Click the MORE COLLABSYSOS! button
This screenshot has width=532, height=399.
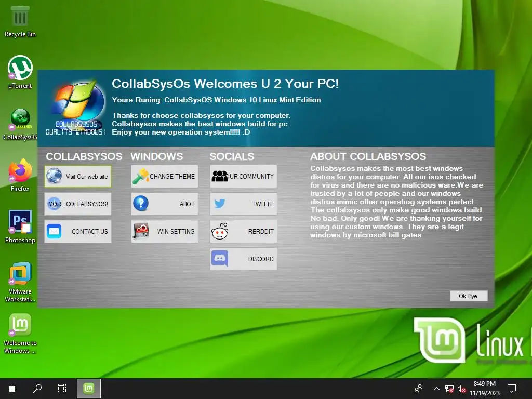coord(78,204)
